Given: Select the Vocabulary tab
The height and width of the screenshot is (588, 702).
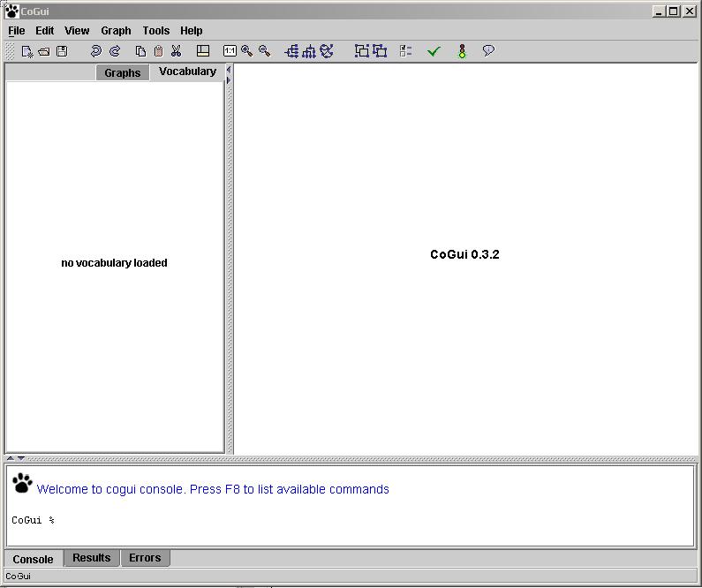Looking at the screenshot, I should pos(187,72).
